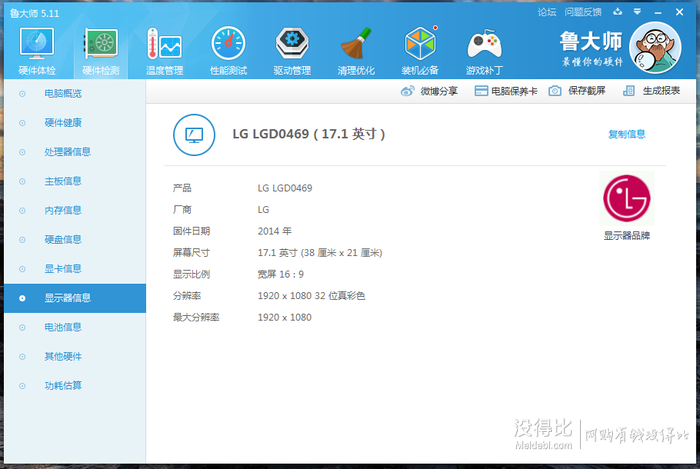
Task: Select 主板信息 in sidebar
Action: (75, 181)
